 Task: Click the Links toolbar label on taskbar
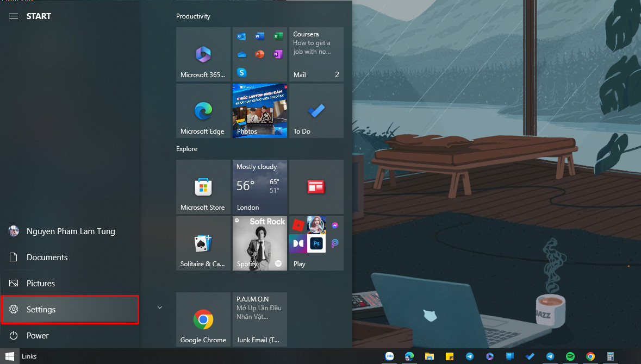(29, 356)
